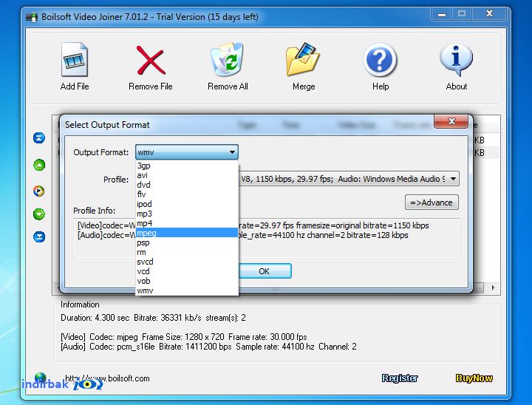Screen dimensions: 532x405
Task: Select vcd from the format list
Action: pyautogui.click(x=187, y=271)
